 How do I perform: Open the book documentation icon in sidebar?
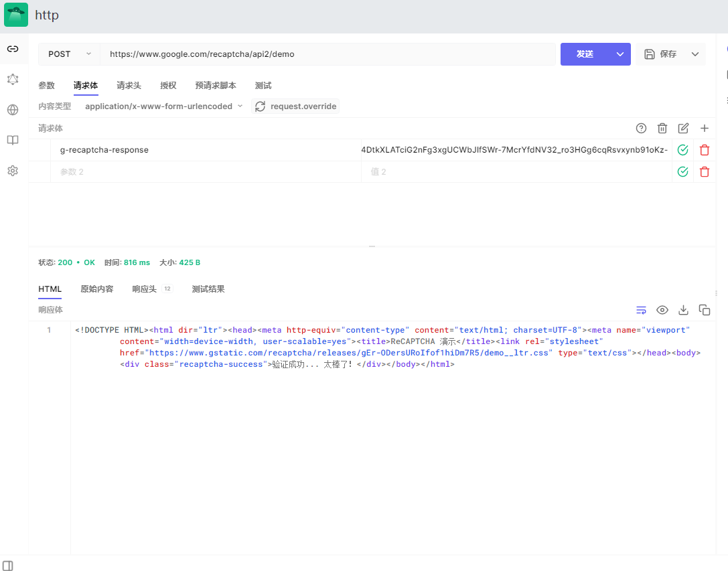(13, 141)
